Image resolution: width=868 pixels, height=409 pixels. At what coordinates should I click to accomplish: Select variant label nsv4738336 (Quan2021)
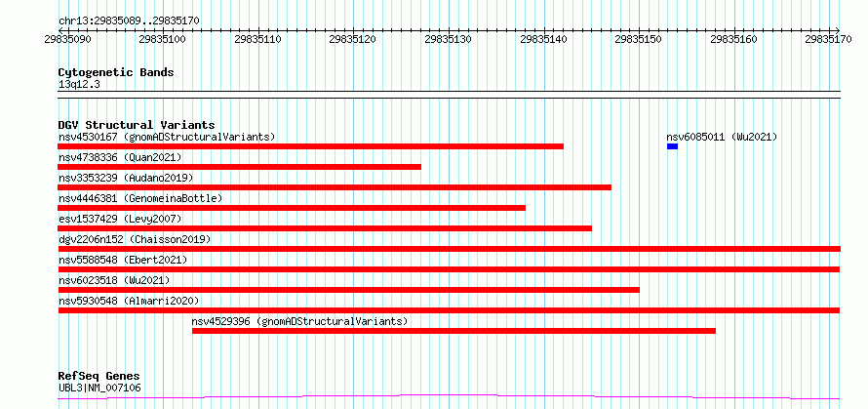click(120, 157)
